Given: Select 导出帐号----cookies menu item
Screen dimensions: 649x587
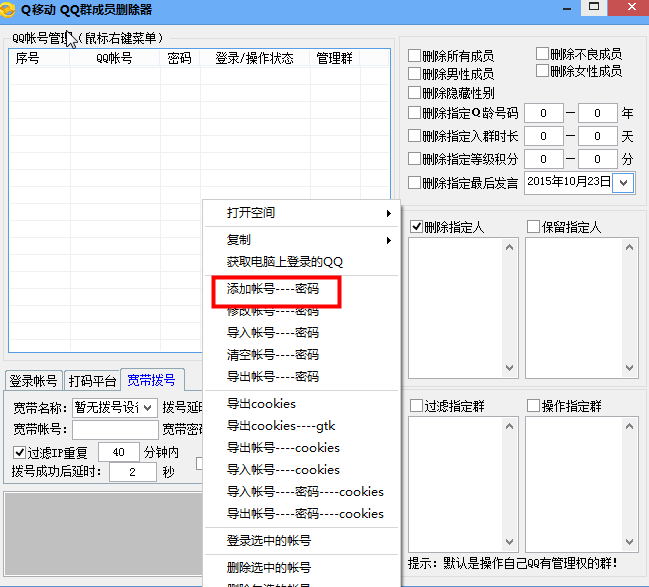Looking at the screenshot, I should [x=301, y=447].
